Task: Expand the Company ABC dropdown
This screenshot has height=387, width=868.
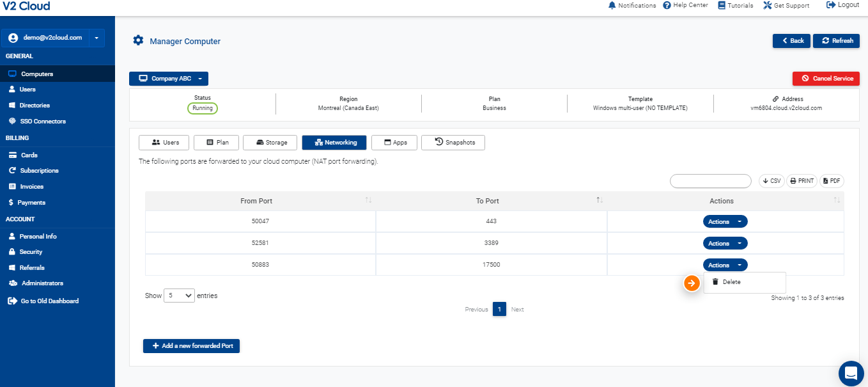Action: (x=169, y=79)
